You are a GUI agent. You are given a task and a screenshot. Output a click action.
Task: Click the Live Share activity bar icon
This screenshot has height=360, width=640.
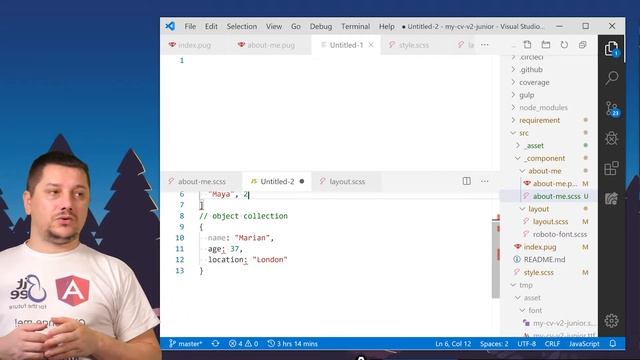(x=611, y=198)
